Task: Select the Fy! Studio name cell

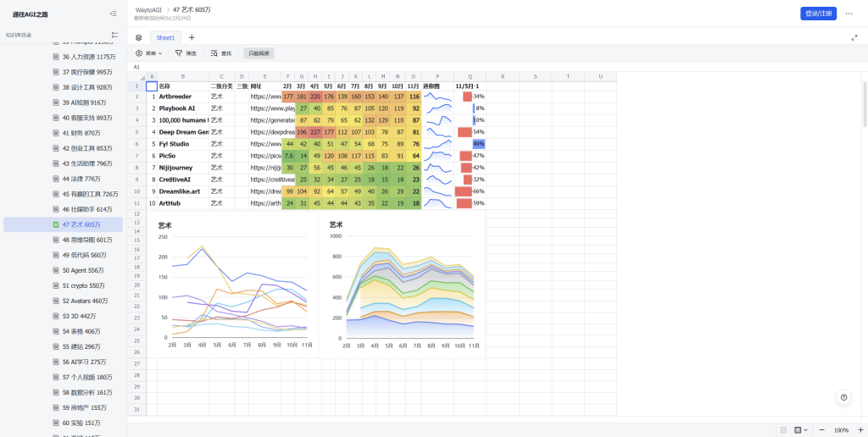Action: pos(183,144)
